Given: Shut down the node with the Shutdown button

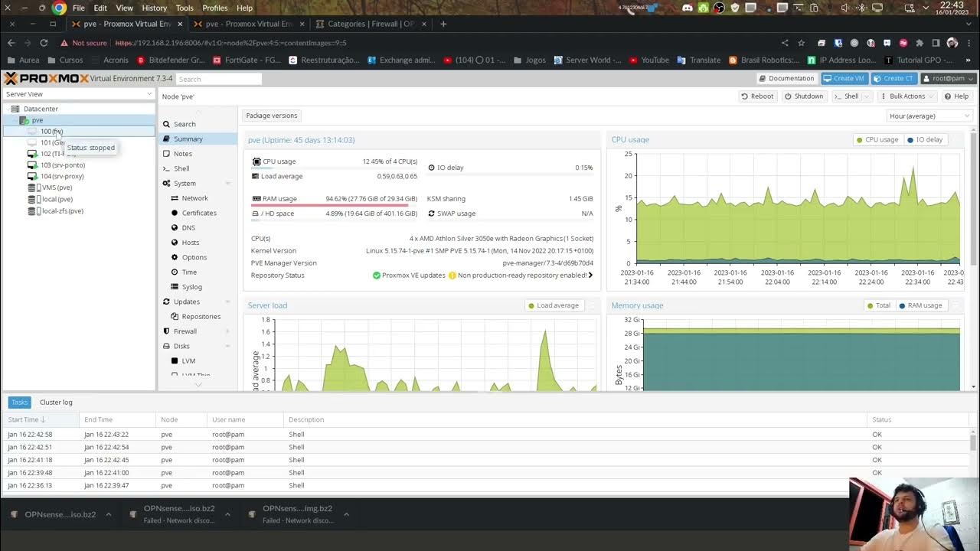Looking at the screenshot, I should tap(804, 96).
